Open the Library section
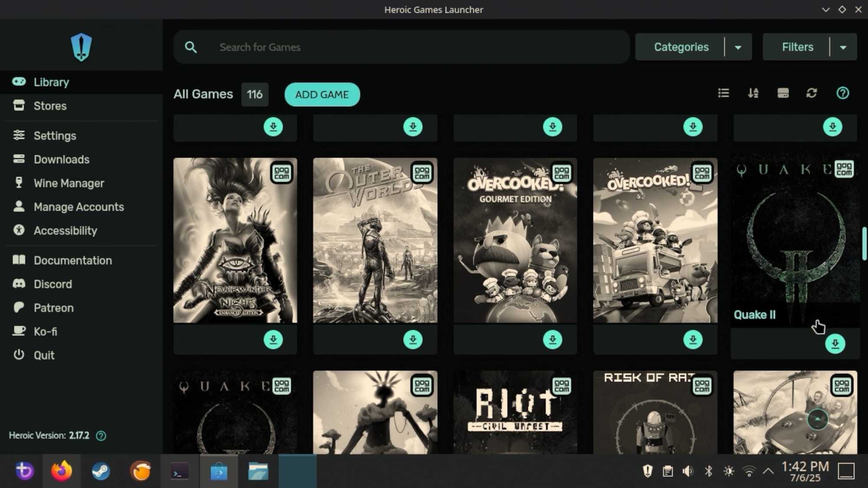 coord(81,82)
